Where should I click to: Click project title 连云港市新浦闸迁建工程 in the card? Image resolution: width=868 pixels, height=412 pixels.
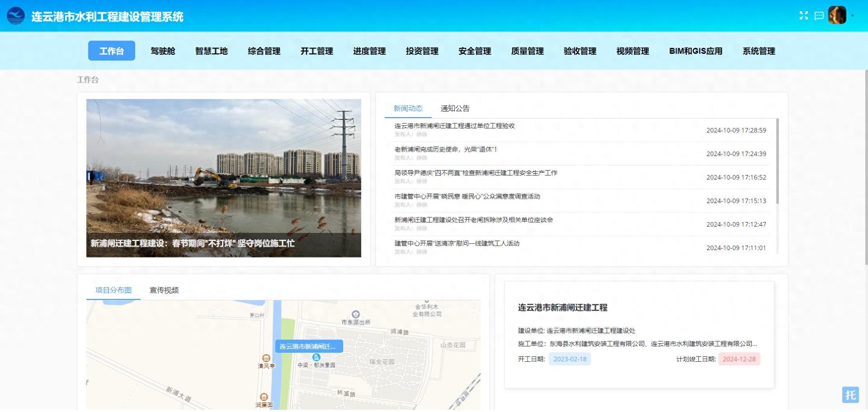point(563,308)
